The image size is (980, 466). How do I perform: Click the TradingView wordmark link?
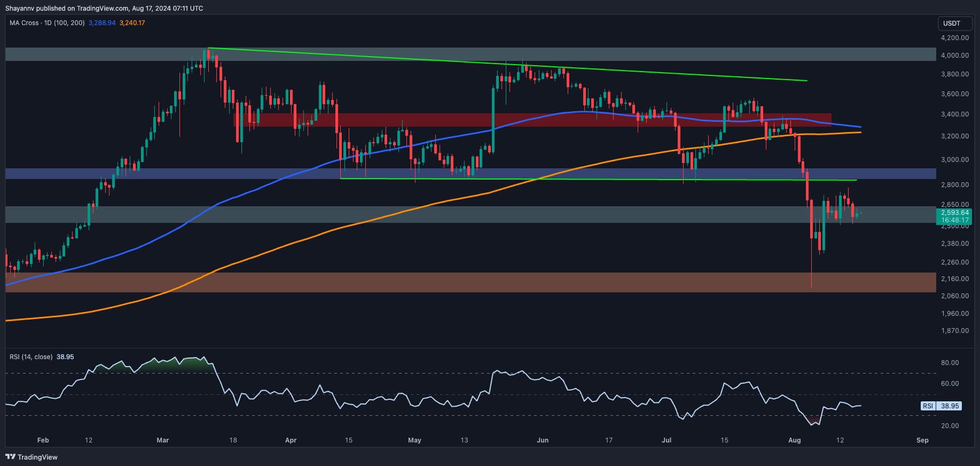(x=37, y=457)
